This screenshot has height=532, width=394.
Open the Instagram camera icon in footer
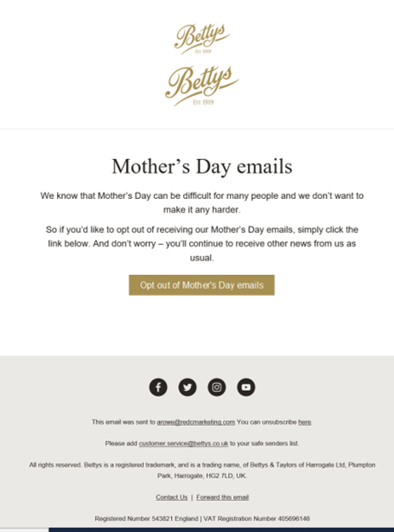(x=217, y=388)
